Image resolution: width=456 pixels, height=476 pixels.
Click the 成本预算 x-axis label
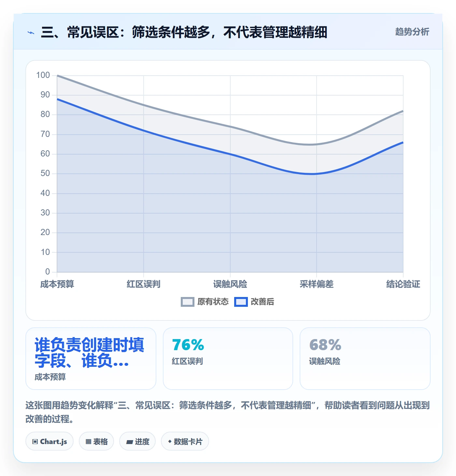click(x=57, y=284)
